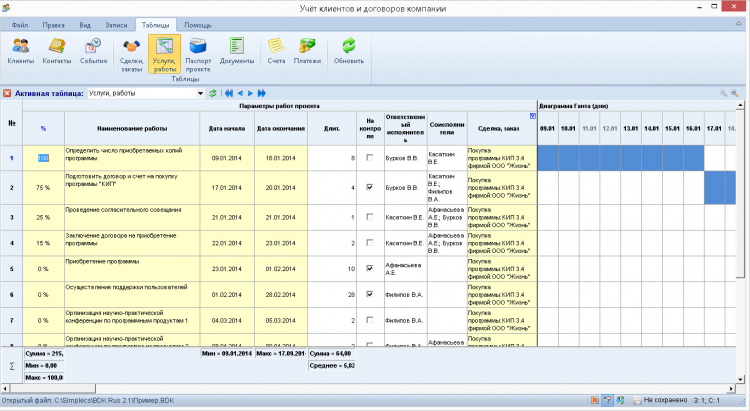The width and height of the screenshot is (750, 411).
Task: Toggle 'На контроле' checkbox in row 6
Action: pos(370,294)
